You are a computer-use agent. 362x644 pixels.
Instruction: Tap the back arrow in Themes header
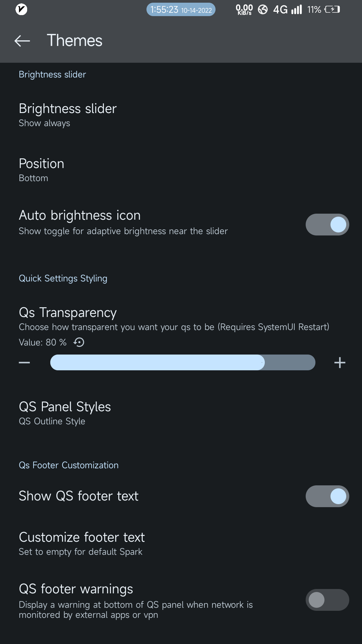22,41
